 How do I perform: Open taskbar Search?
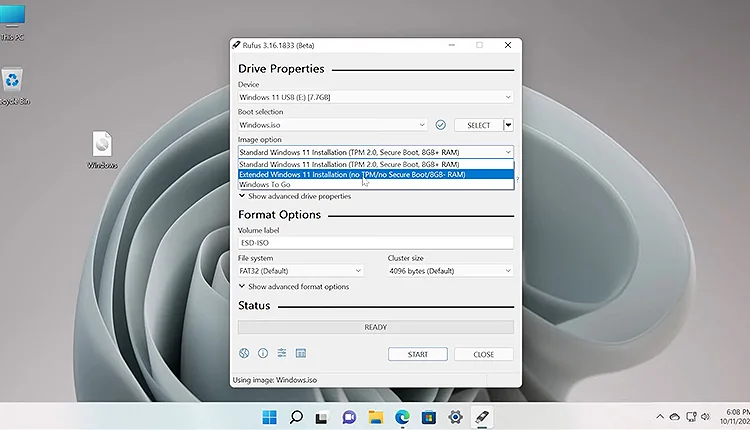[x=296, y=417]
